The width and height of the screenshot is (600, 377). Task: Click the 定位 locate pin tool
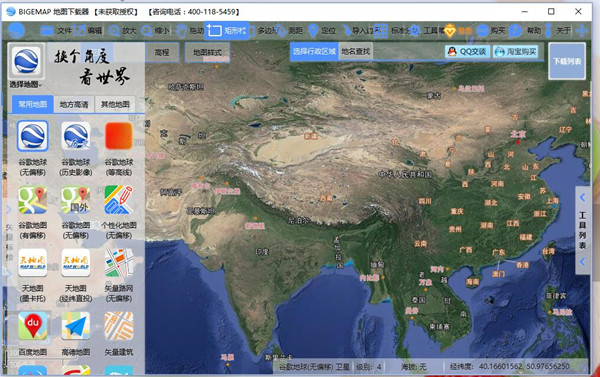point(322,31)
